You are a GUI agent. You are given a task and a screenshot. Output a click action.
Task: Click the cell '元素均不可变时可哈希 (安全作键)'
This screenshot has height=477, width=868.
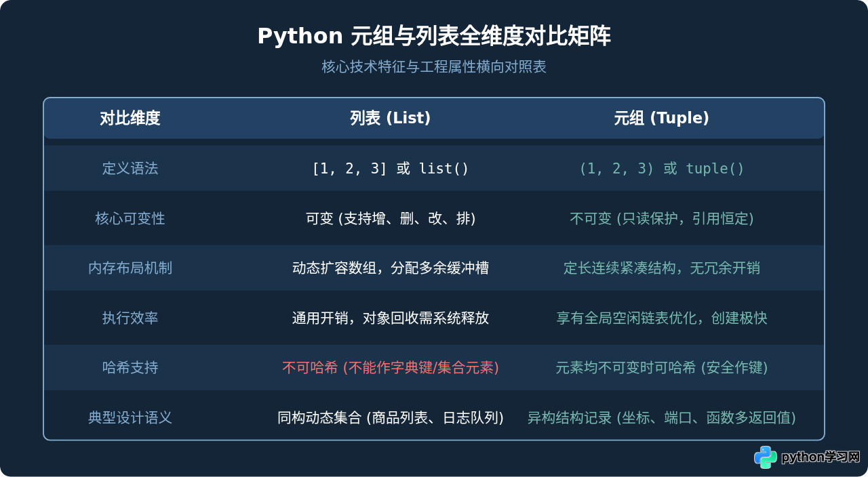[662, 368]
